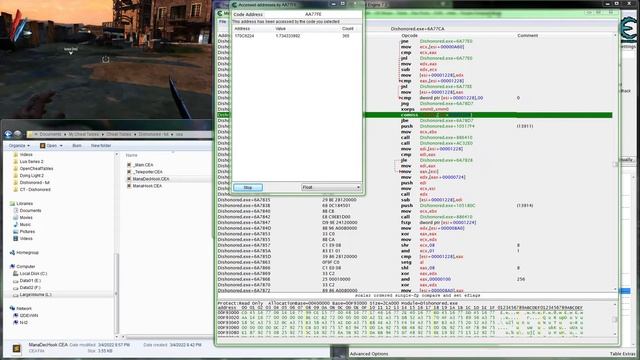This screenshot has width=640, height=360.
Task: Select the xorps xmm0,xmm0 instruction
Action: [x=424, y=109]
